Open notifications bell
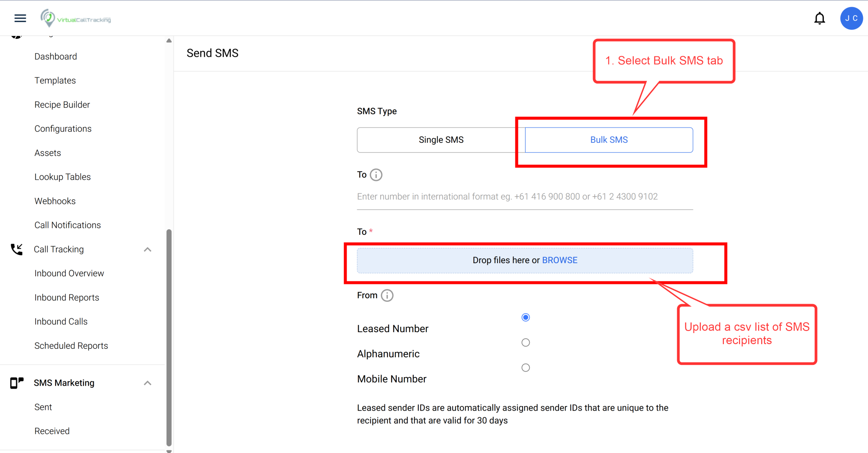 pos(820,18)
